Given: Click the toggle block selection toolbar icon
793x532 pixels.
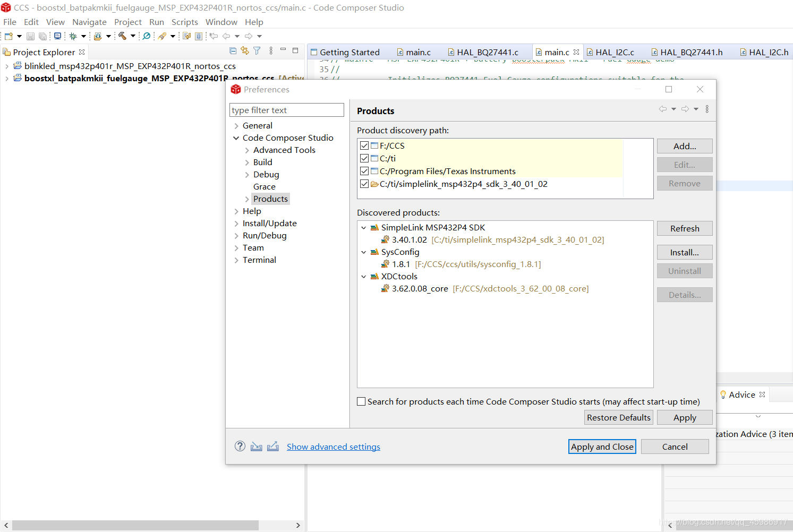Looking at the screenshot, I should [199, 36].
